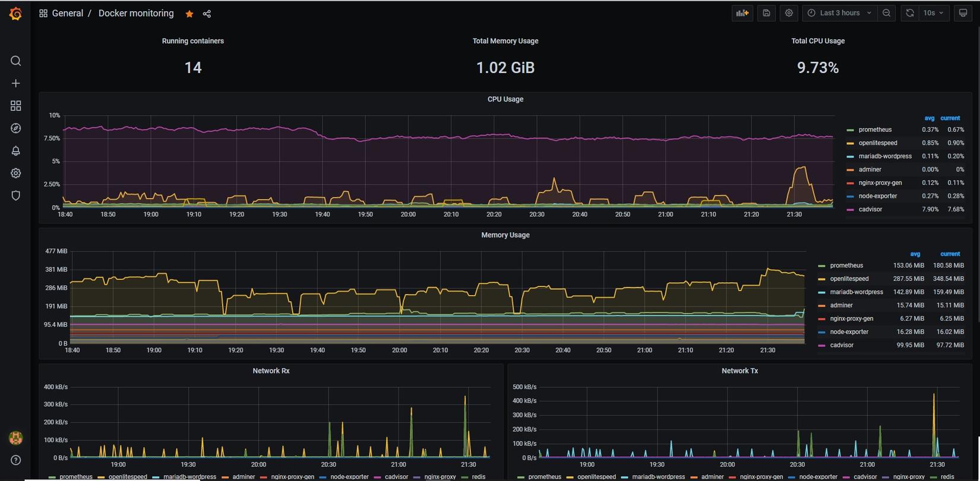Go to the General folder breadcrumb

coord(67,13)
